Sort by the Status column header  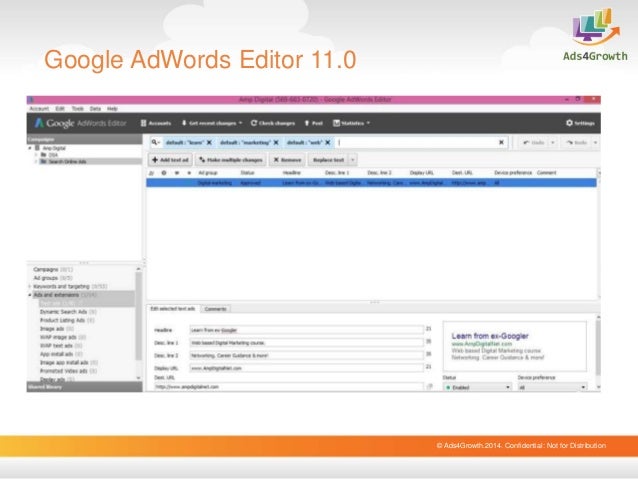[247, 173]
